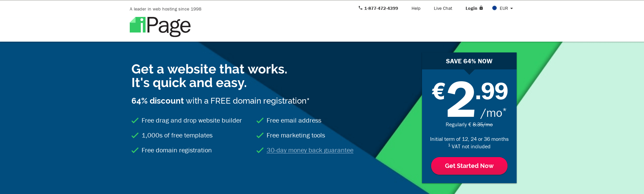Click 'Free domain registration' feature text

(177, 150)
